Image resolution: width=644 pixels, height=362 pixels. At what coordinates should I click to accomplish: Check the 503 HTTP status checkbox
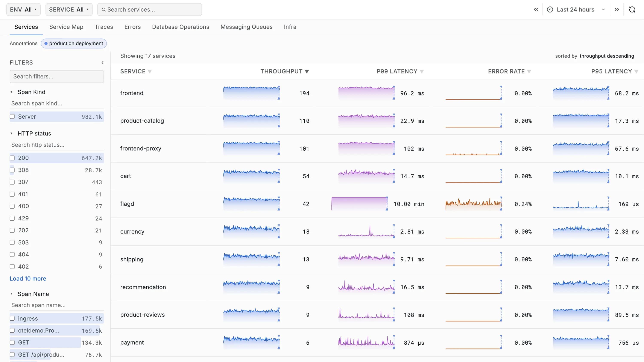coord(12,242)
